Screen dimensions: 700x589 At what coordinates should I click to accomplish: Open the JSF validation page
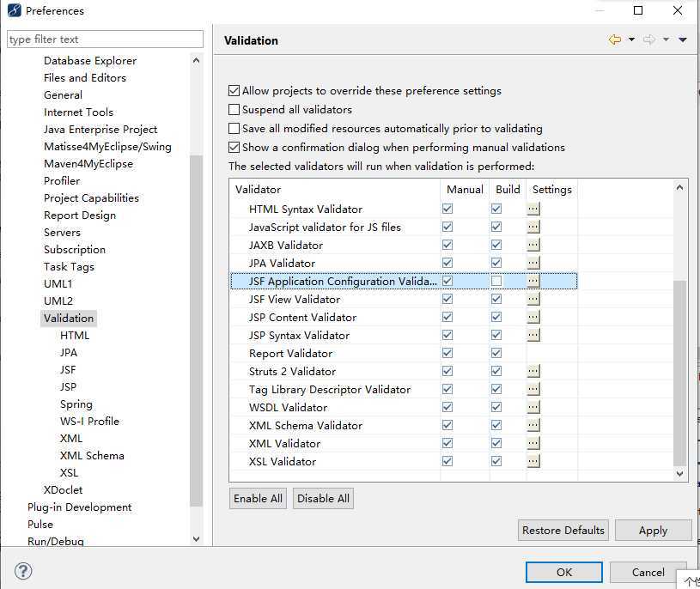(68, 369)
